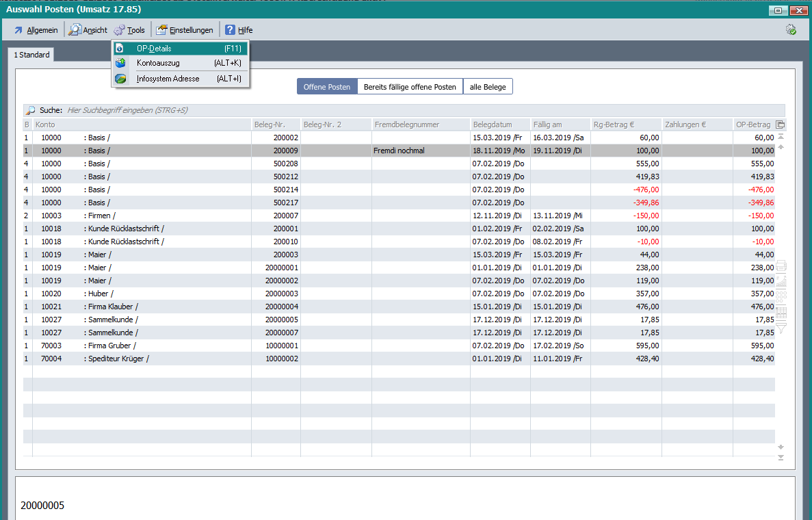Jump to first row with top arrow

[781, 137]
